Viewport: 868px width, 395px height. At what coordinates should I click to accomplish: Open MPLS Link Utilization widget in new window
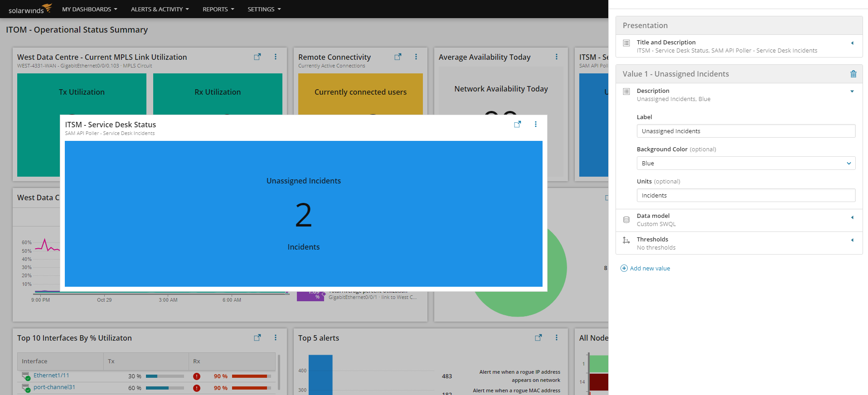click(x=257, y=57)
